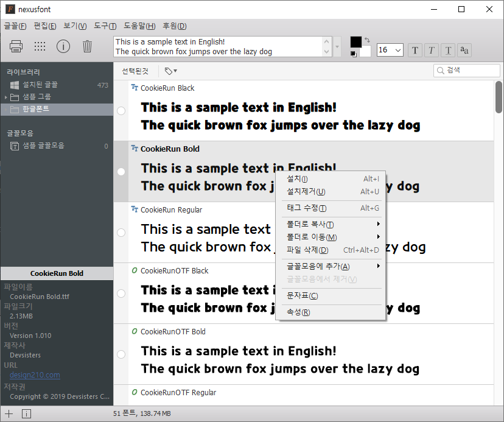Screen dimensions: 504x422
Task: Open the 보기(V) menu
Action: point(75,26)
